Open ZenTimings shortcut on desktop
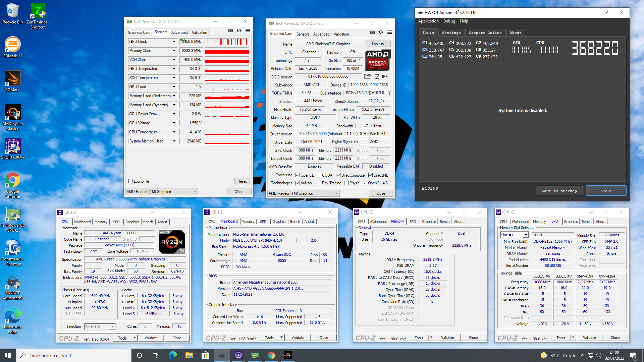The width and height of the screenshot is (644, 362). click(38, 15)
